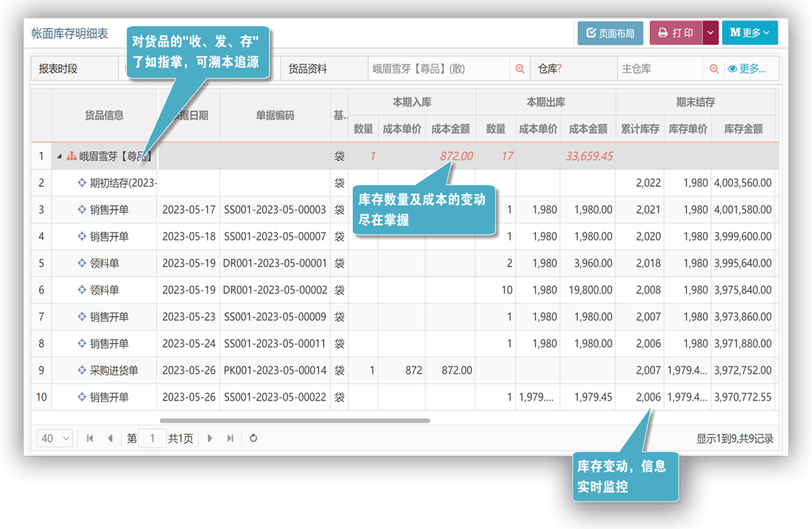Image resolution: width=812 pixels, height=529 pixels.
Task: Go to the last page in pager
Action: point(231,438)
